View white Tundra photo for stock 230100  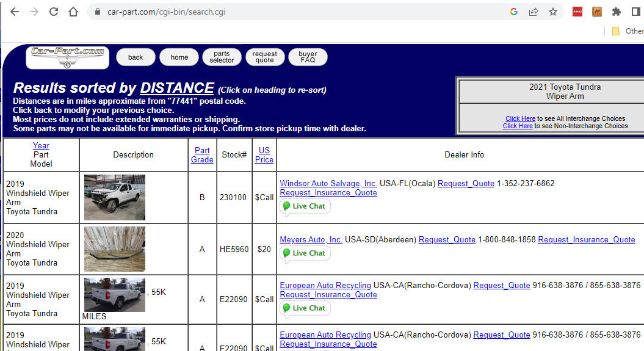coord(115,197)
